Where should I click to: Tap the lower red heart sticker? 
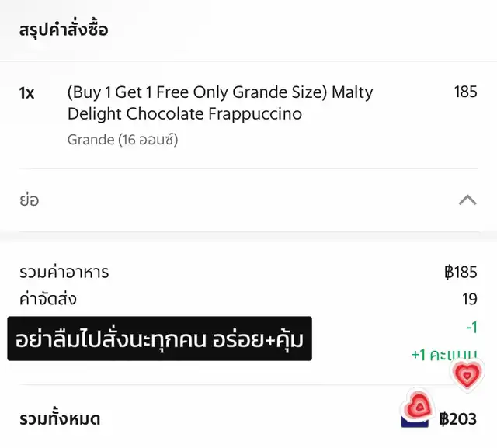click(x=418, y=405)
